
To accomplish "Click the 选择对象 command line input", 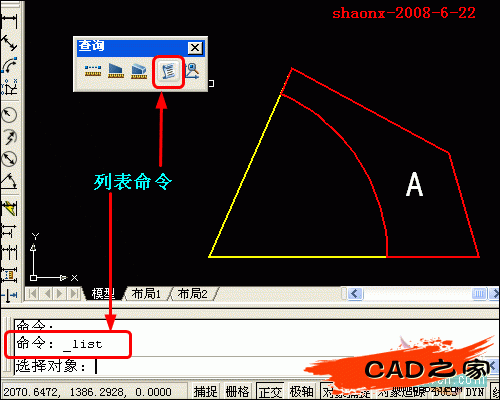I will tap(253, 366).
